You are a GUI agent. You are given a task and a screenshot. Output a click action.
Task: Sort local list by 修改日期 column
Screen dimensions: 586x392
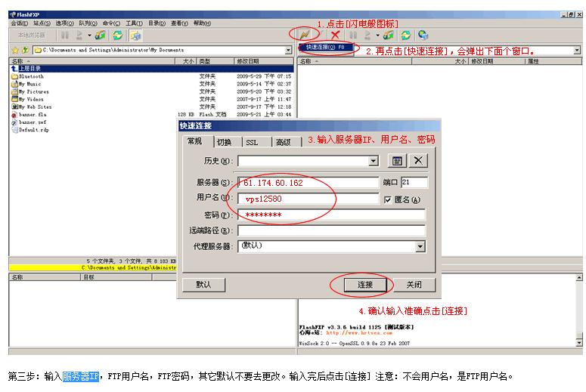pyautogui.click(x=263, y=61)
